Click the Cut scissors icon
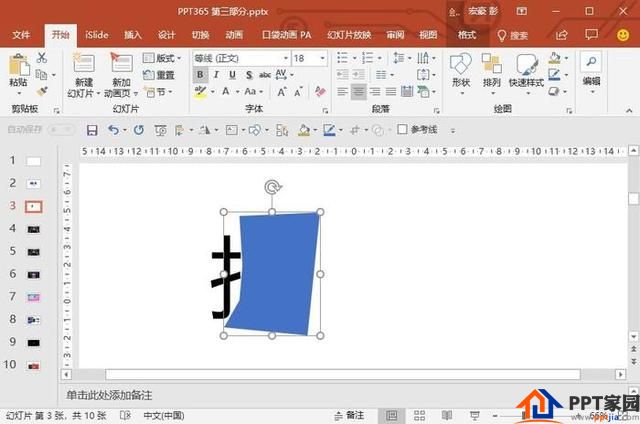The height and width of the screenshot is (424, 640). (41, 58)
